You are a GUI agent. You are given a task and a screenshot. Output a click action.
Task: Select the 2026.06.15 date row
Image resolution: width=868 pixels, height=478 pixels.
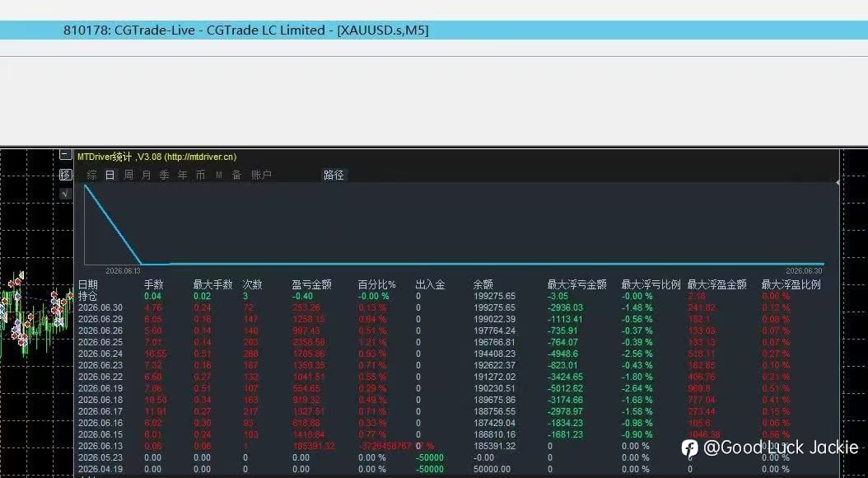(x=100, y=435)
